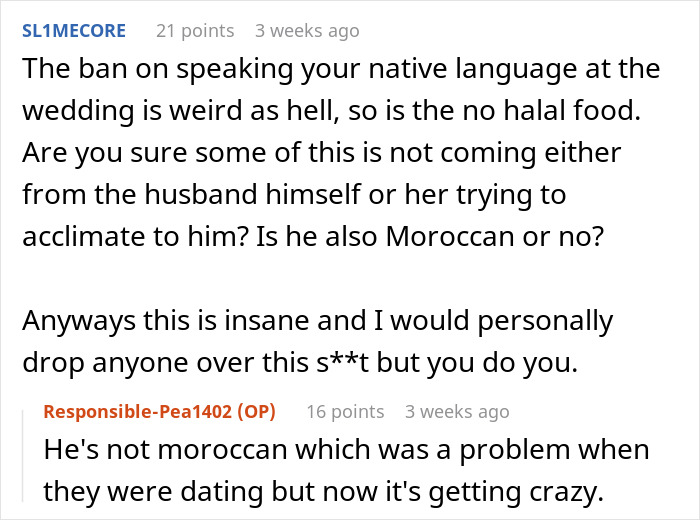
Task: Click the line starting 'wedding is weird as hell'
Action: tap(332, 111)
